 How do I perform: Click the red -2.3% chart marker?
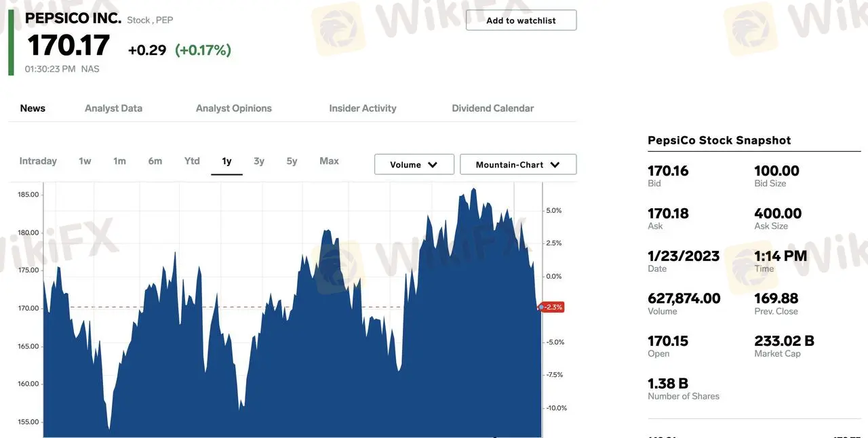click(553, 307)
